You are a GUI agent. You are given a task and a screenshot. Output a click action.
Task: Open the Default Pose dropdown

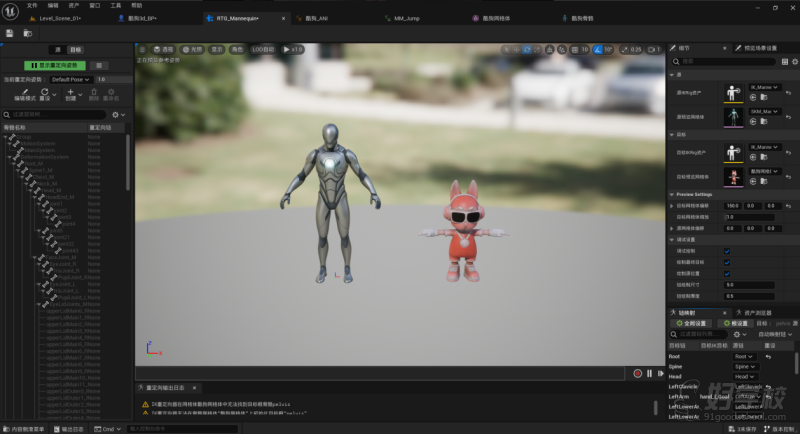pos(71,78)
